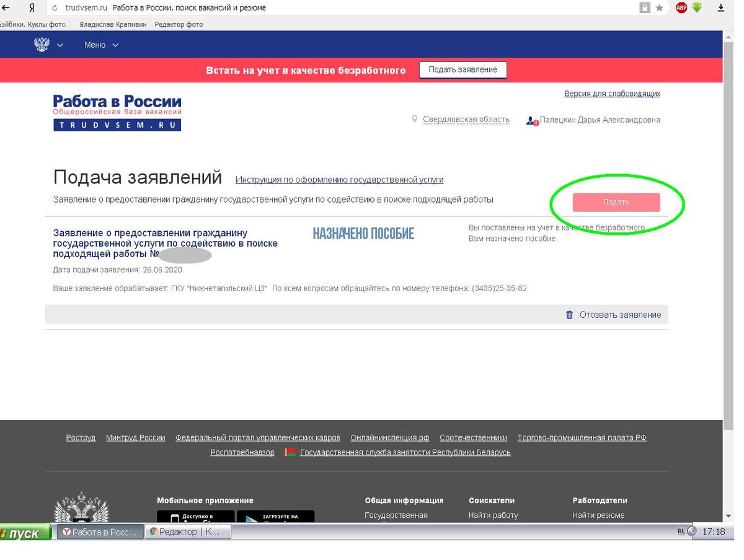Click the Подать заявление button in red banner

[463, 70]
